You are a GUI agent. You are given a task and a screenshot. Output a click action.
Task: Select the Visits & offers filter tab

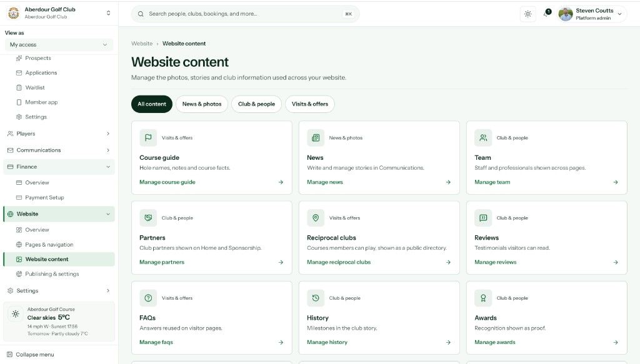click(x=310, y=104)
